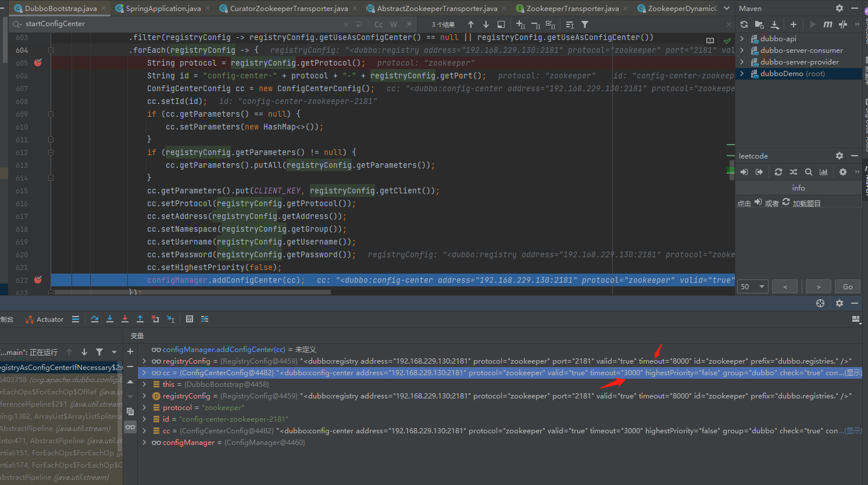Open leetcode page size dropdown 50
Image resolution: width=868 pixels, height=485 pixels.
click(x=753, y=286)
